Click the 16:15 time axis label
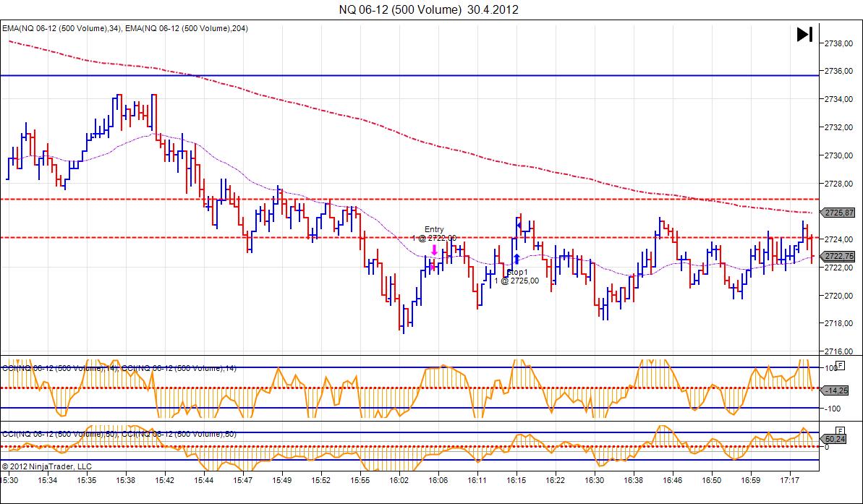 516,480
